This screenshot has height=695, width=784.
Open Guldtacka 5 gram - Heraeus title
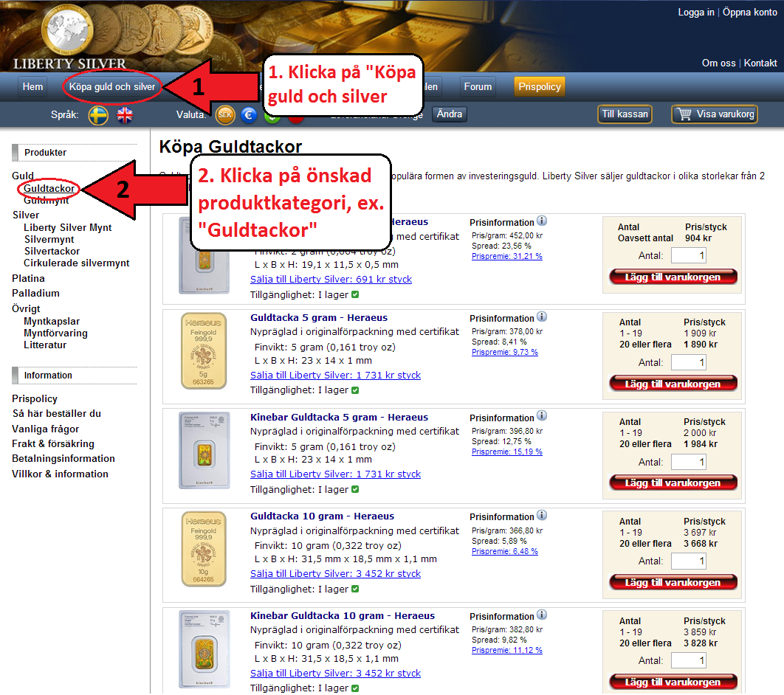(x=319, y=317)
